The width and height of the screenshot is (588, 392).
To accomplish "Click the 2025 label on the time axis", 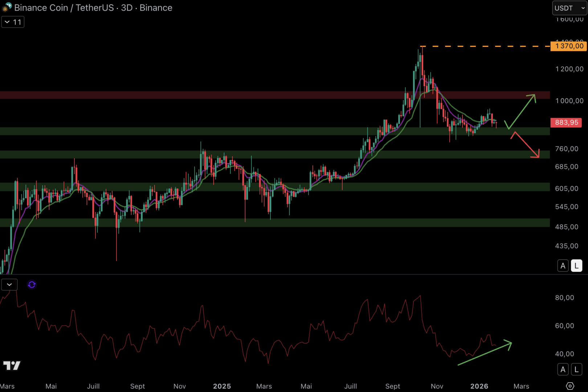I will [222, 386].
